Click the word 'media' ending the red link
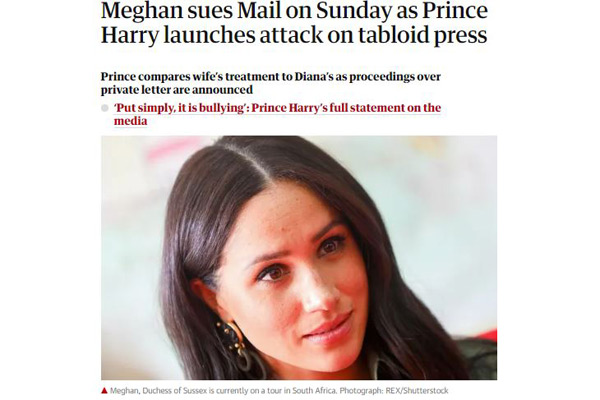This screenshot has height=400, width=600. [x=130, y=121]
